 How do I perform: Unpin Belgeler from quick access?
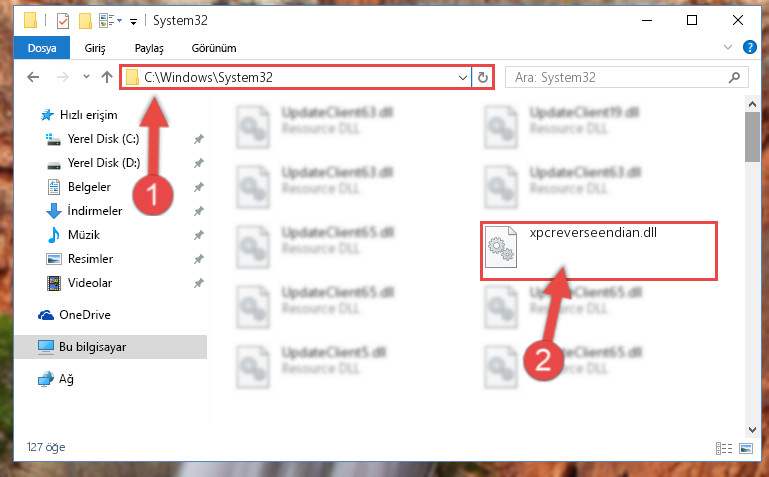click(x=198, y=187)
